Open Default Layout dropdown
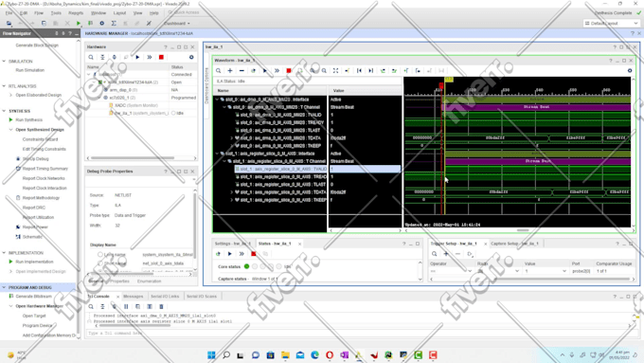Screen dimensions: 644x363 [x=611, y=24]
